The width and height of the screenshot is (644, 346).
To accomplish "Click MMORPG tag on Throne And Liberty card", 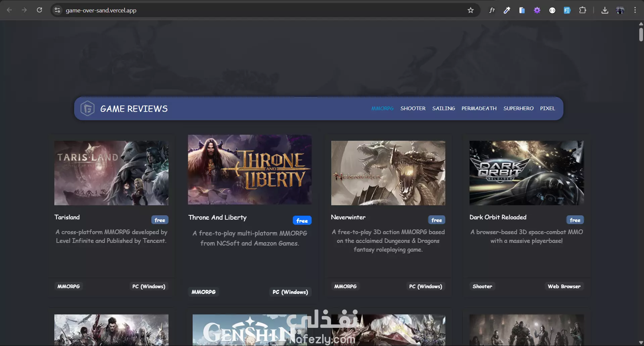I will (x=203, y=292).
